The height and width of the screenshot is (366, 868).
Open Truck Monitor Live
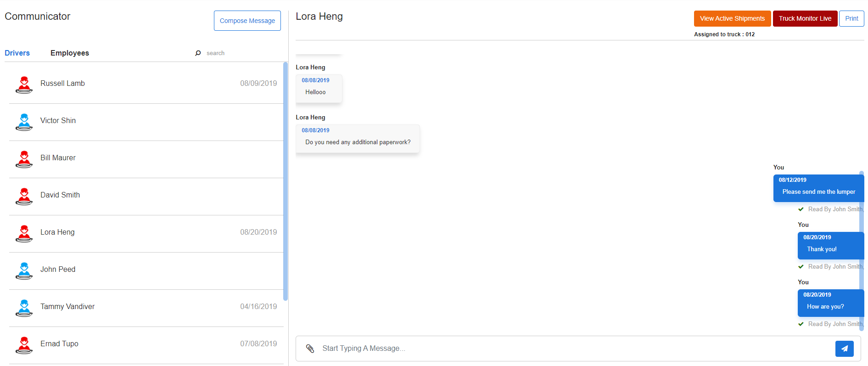pyautogui.click(x=805, y=18)
